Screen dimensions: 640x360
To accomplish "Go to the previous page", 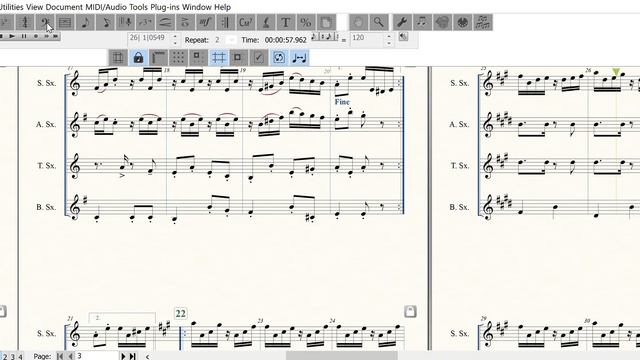I will pos(70,356).
